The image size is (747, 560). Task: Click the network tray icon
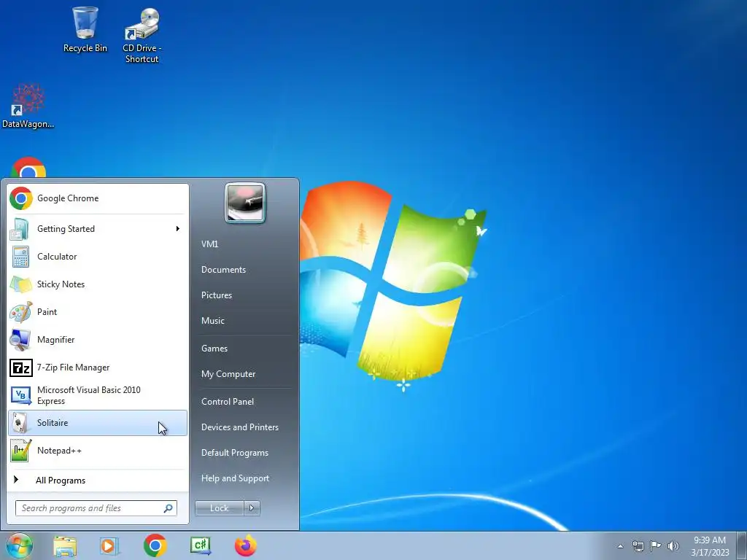pos(638,546)
